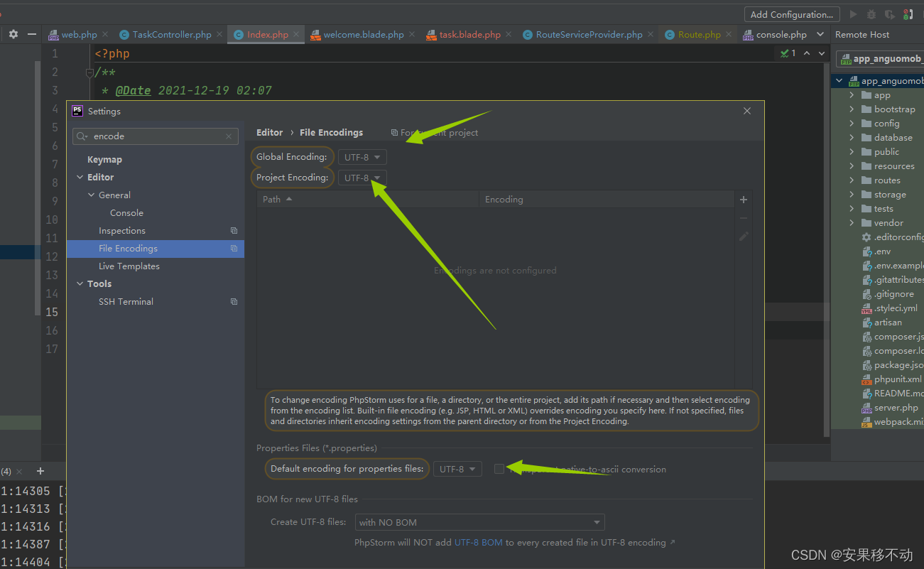
Task: Click the remove path minus icon beside table
Action: (744, 218)
